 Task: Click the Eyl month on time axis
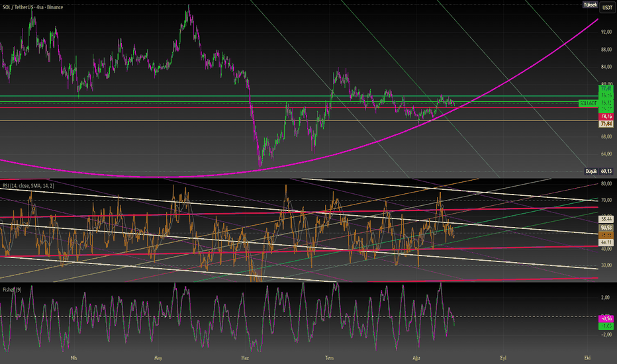tap(503, 358)
